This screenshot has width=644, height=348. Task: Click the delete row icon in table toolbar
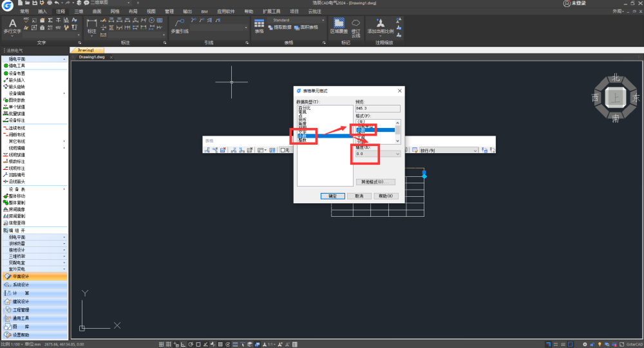[223, 150]
